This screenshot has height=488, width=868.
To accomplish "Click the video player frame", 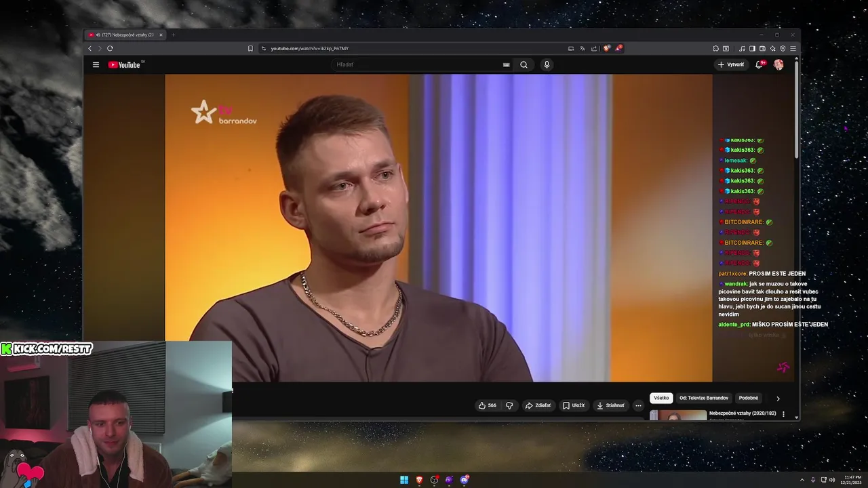I will click(x=438, y=228).
